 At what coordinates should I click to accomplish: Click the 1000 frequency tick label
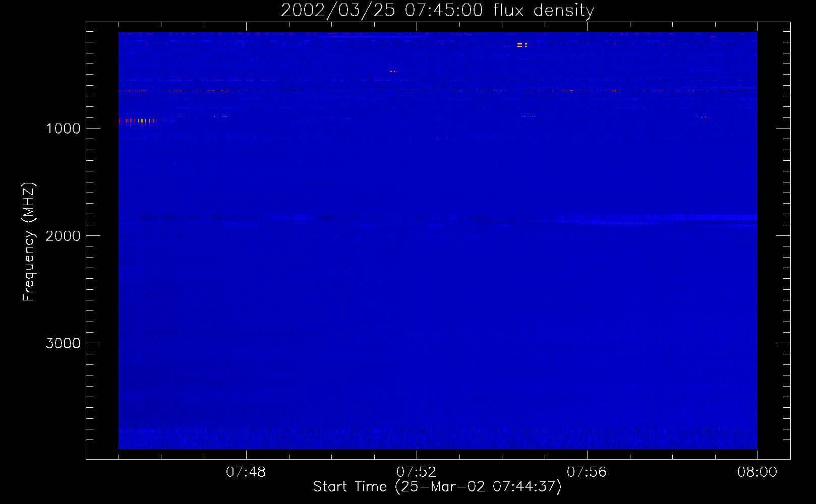click(x=63, y=129)
